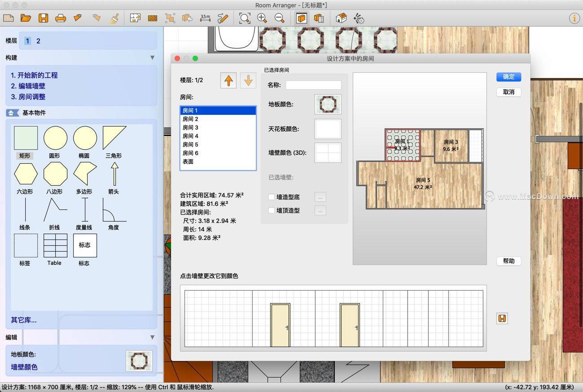
Task: Move up a floor with the up arrow
Action: 228,81
